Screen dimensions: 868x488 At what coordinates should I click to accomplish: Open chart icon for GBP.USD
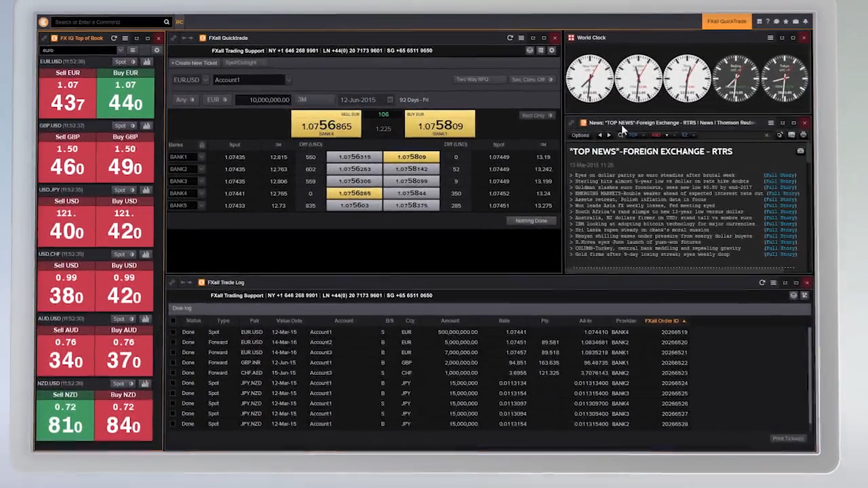(x=146, y=125)
